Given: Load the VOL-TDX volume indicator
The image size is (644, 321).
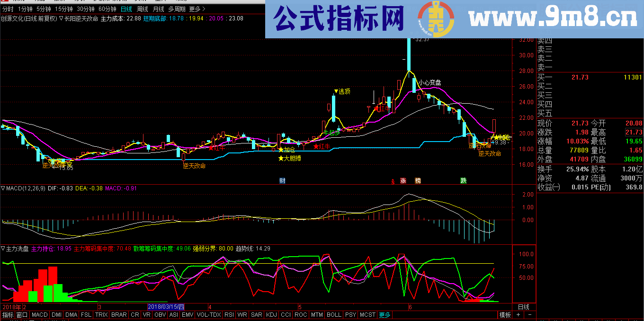Looking at the screenshot, I should pyautogui.click(x=209, y=314).
